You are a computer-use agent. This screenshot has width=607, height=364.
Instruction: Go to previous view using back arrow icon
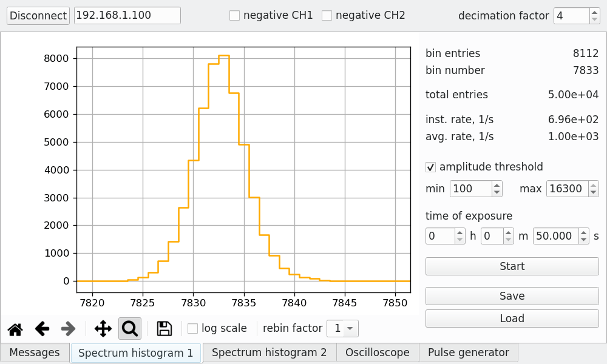point(41,329)
